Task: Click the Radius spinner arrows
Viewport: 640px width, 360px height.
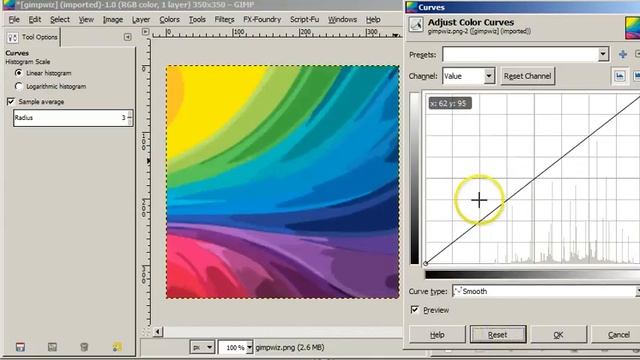Action: click(130, 118)
